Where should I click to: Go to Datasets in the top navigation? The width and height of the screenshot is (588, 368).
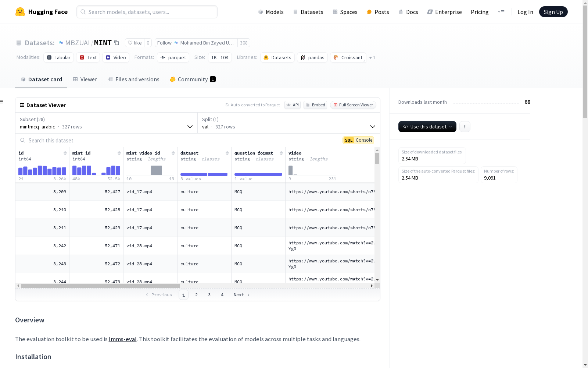pos(308,12)
